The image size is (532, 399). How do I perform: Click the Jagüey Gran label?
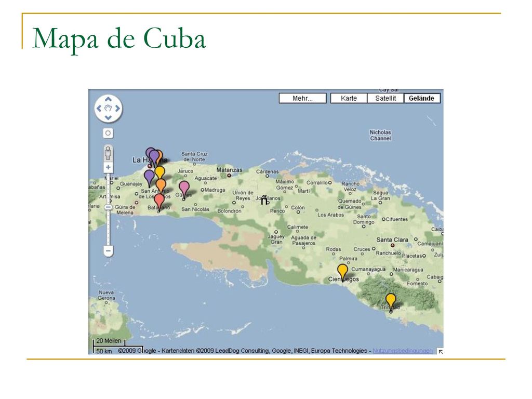[276, 239]
